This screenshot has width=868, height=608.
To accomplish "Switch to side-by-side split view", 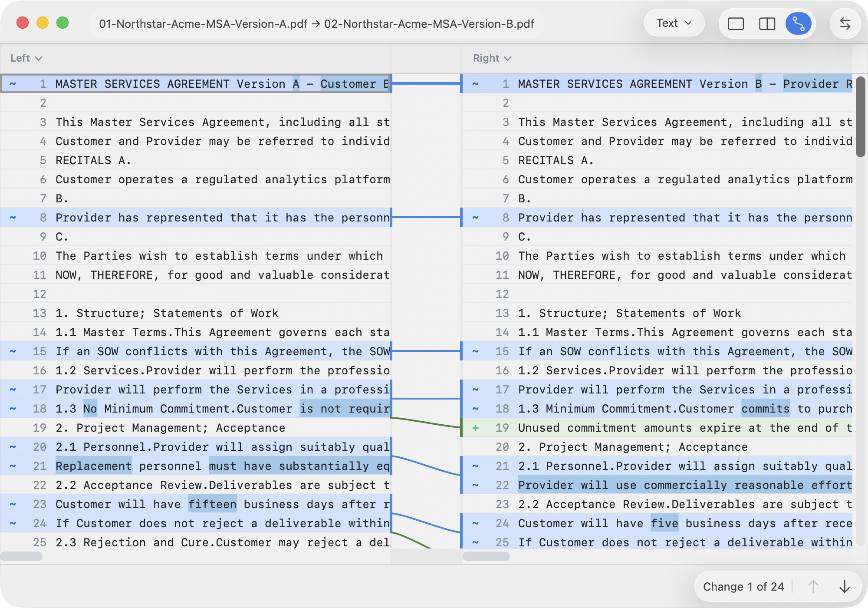I will [x=767, y=23].
